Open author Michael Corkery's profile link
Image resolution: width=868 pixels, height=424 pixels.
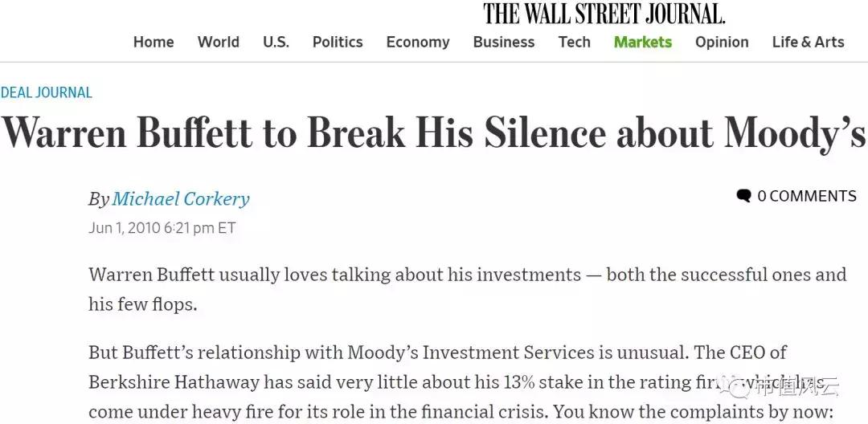point(181,199)
